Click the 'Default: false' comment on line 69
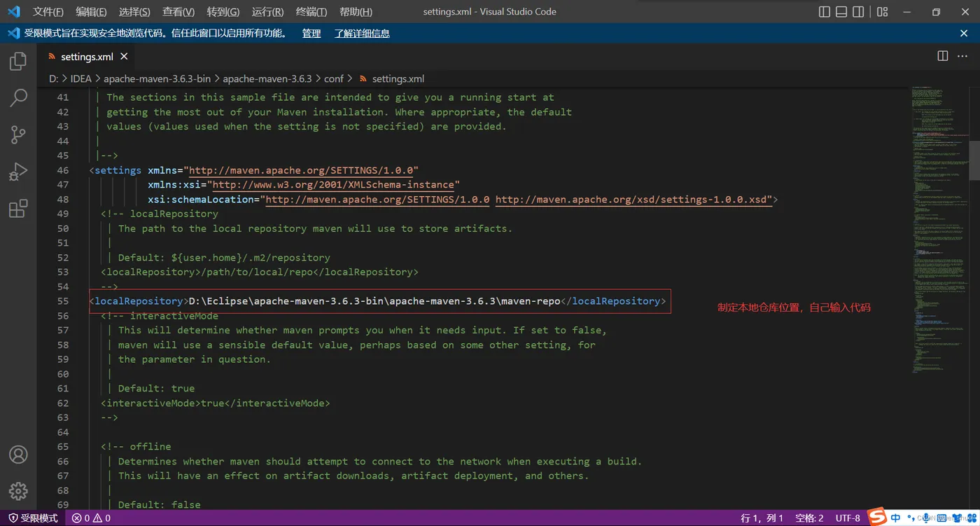Screen dimensions: 980x526 pyautogui.click(x=159, y=504)
